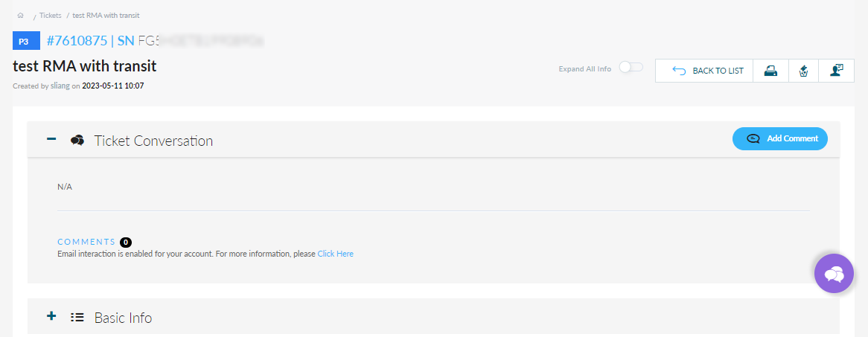The image size is (868, 337).
Task: Collapse the Ticket Conversation section
Action: 51,139
